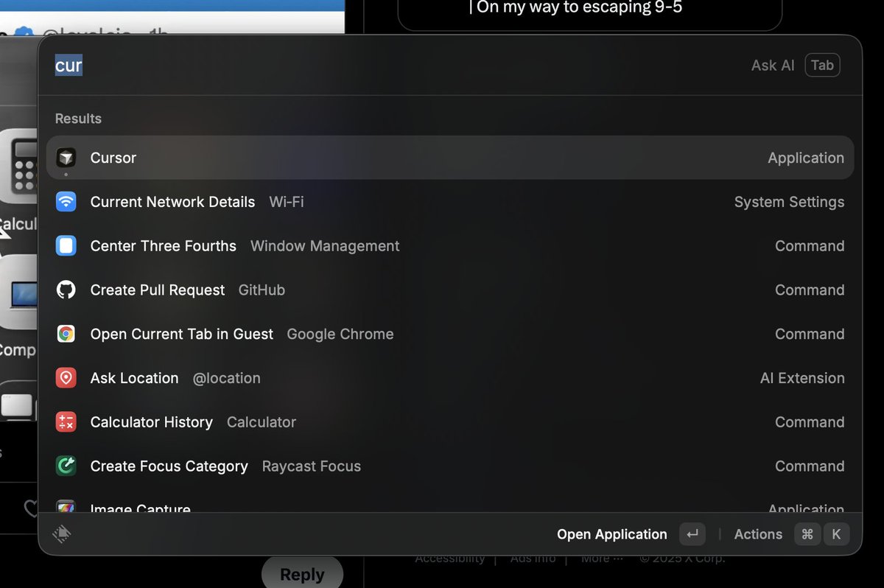Select the Calculator History command

pos(450,422)
